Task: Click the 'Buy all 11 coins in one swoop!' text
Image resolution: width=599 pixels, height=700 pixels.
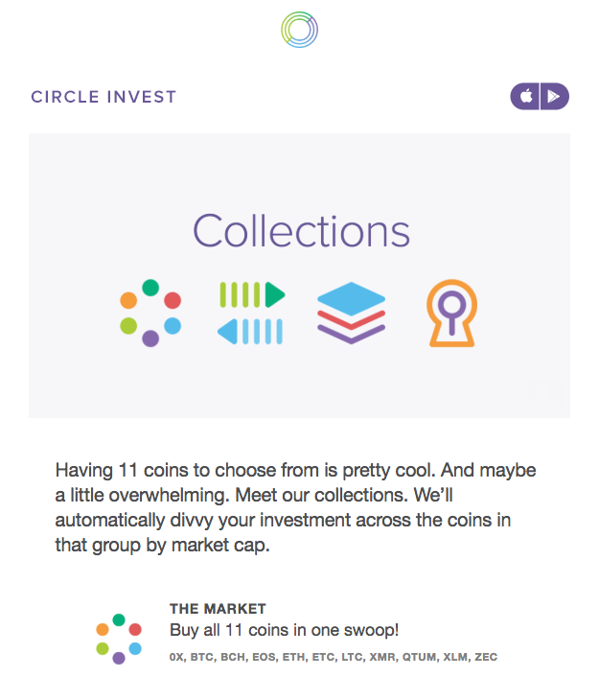Action: pos(284,630)
